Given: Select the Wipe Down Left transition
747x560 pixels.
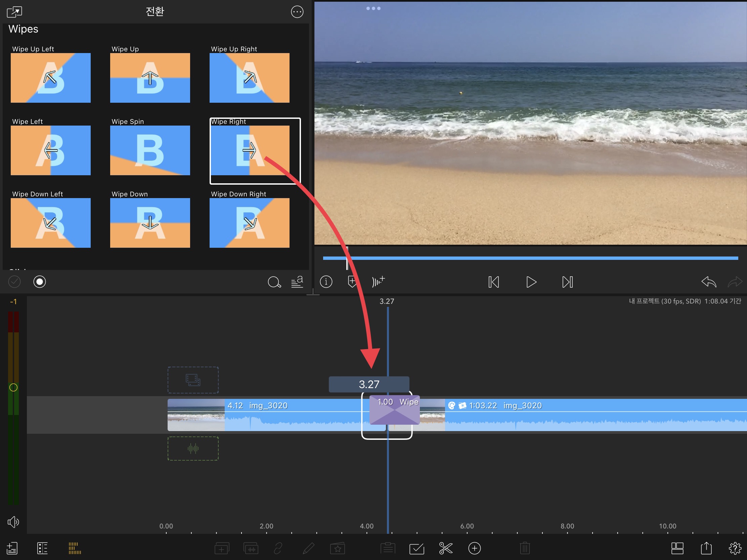Looking at the screenshot, I should [51, 223].
